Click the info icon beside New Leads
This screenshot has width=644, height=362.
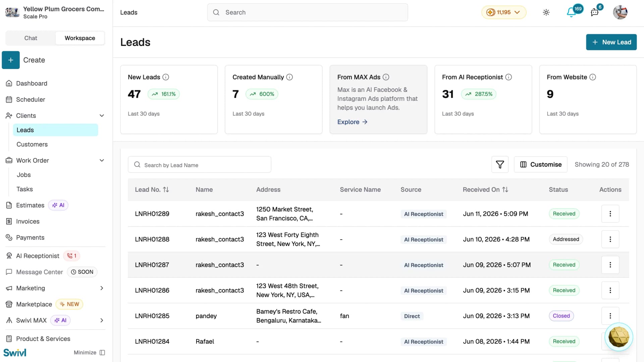click(166, 77)
